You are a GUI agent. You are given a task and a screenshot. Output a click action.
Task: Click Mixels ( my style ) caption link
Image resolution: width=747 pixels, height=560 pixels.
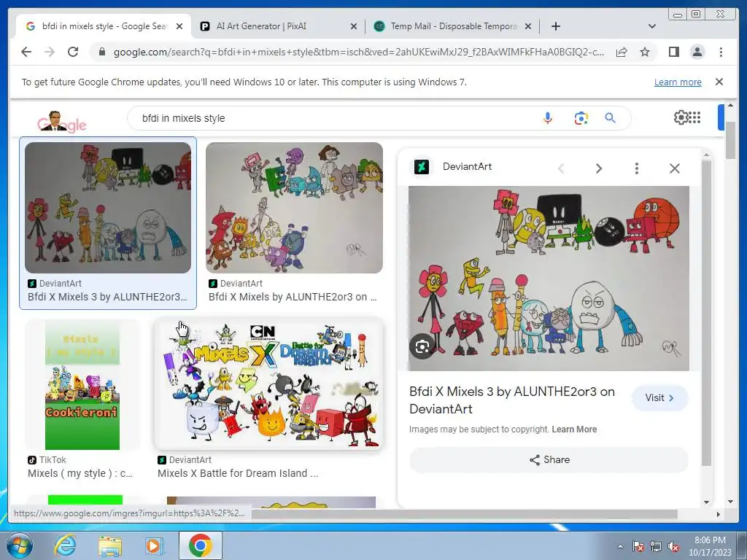click(80, 473)
